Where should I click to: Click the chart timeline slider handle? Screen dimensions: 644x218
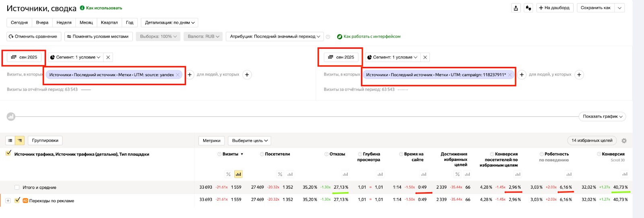(11, 117)
